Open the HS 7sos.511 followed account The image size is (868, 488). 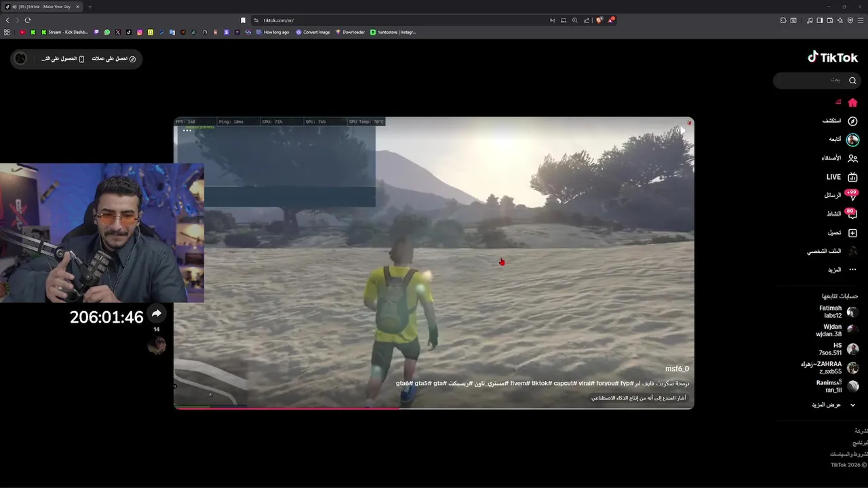pyautogui.click(x=838, y=350)
